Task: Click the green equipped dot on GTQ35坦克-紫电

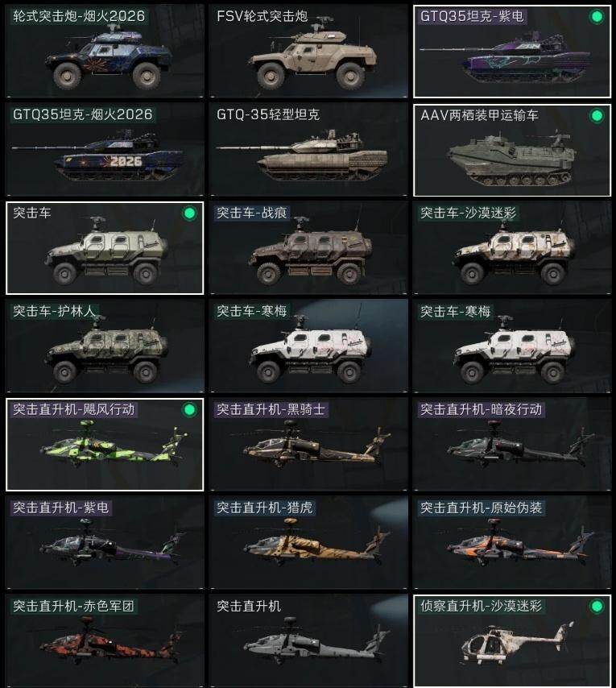Action: (x=596, y=17)
